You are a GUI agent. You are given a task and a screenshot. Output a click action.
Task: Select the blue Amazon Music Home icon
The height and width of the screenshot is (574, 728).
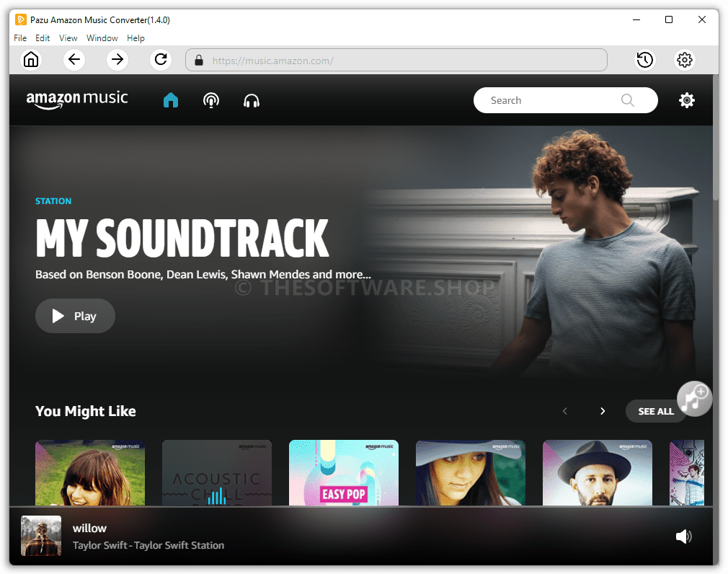(x=171, y=100)
